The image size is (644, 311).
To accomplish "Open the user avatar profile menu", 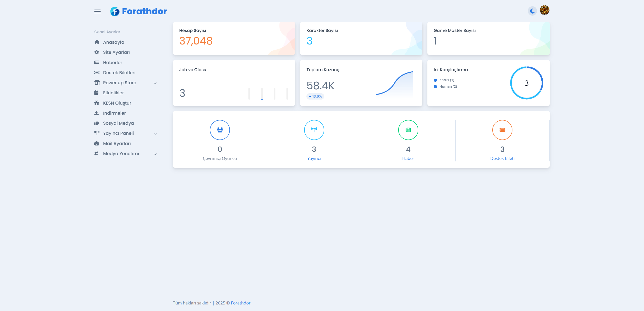I will pos(545,10).
